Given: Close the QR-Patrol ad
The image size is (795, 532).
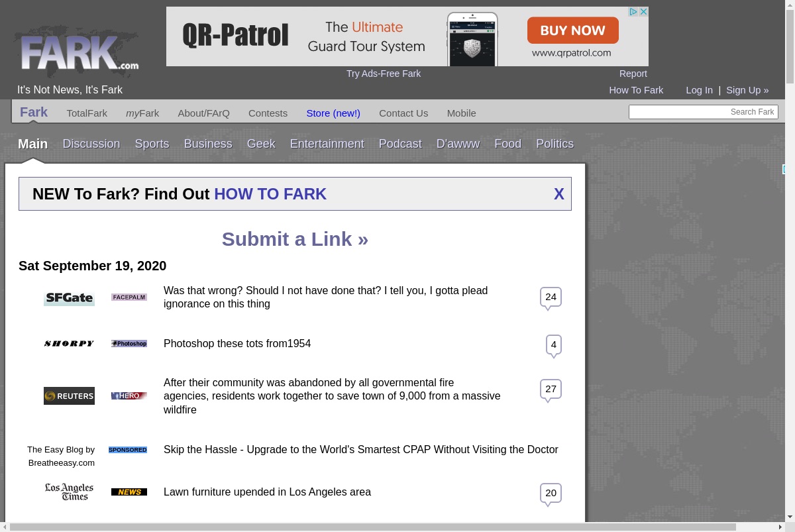Looking at the screenshot, I should click(x=643, y=12).
